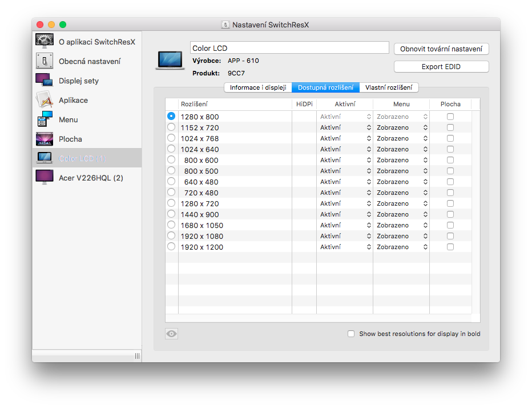Open Zobrazeno dropdown for 1440 x 900
Image resolution: width=532 pixels, height=408 pixels.
[401, 214]
